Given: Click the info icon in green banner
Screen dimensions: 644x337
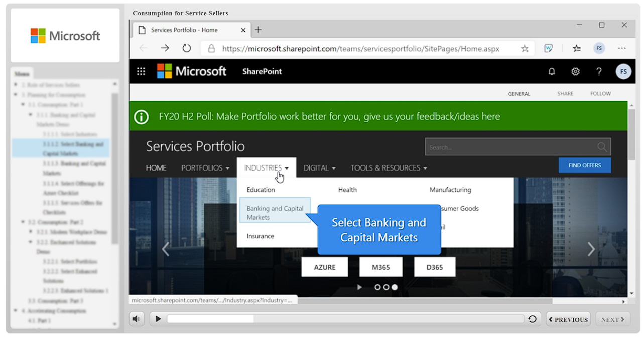Looking at the screenshot, I should (141, 117).
